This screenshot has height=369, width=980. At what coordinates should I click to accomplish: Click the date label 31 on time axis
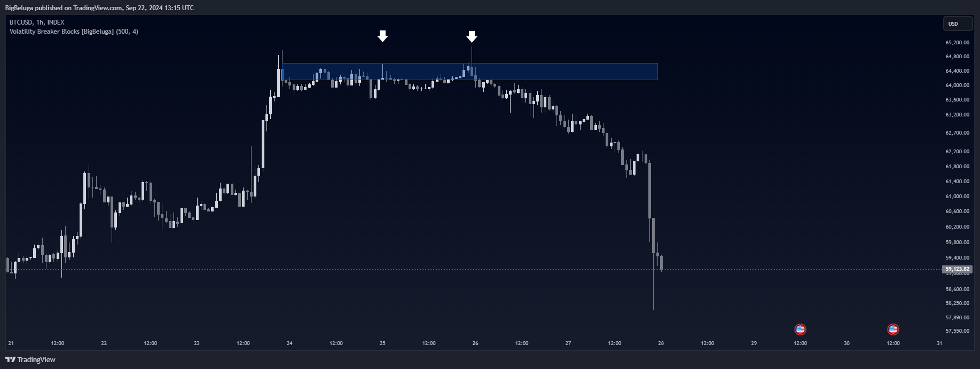(939, 343)
